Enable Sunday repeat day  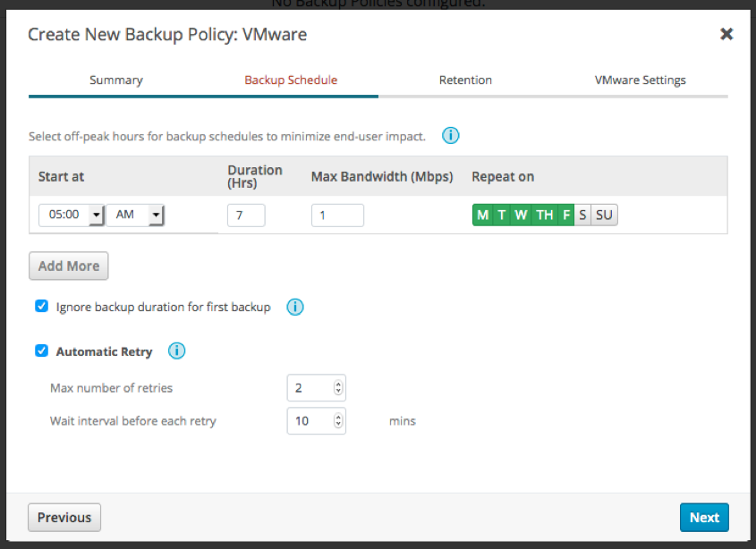pos(604,215)
